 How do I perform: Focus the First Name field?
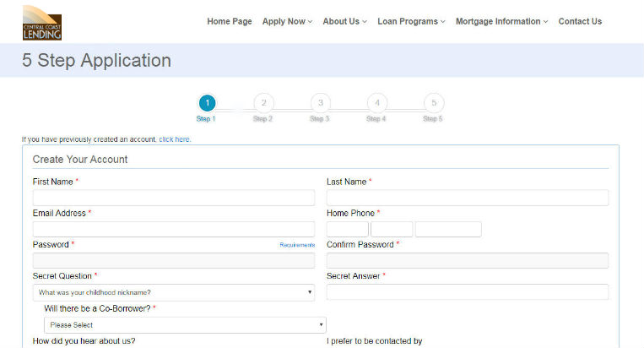click(174, 198)
